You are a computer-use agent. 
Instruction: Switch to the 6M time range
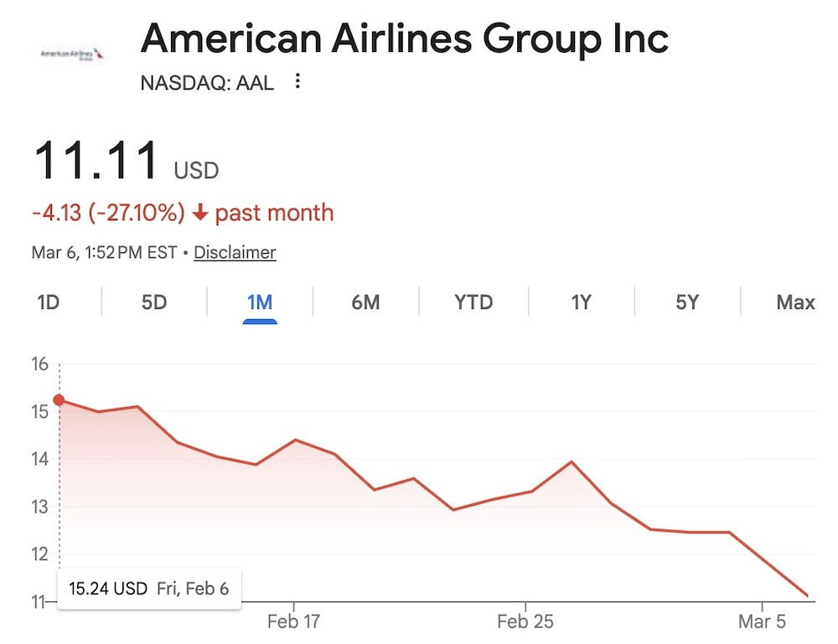(365, 302)
